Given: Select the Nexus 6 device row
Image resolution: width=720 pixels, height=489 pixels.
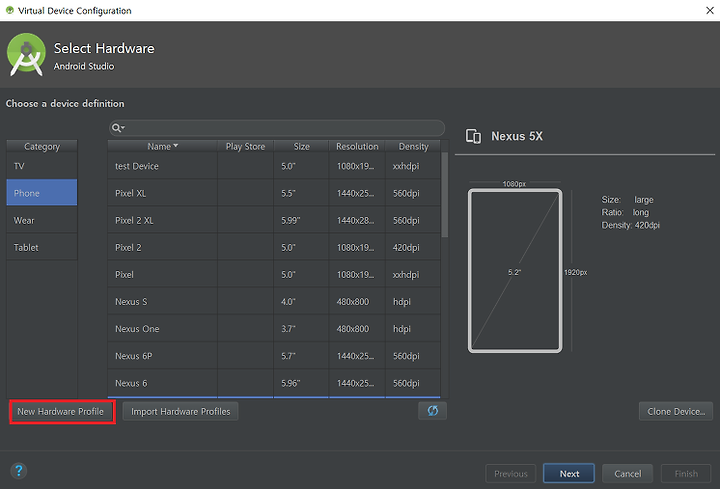Looking at the screenshot, I should click(274, 382).
